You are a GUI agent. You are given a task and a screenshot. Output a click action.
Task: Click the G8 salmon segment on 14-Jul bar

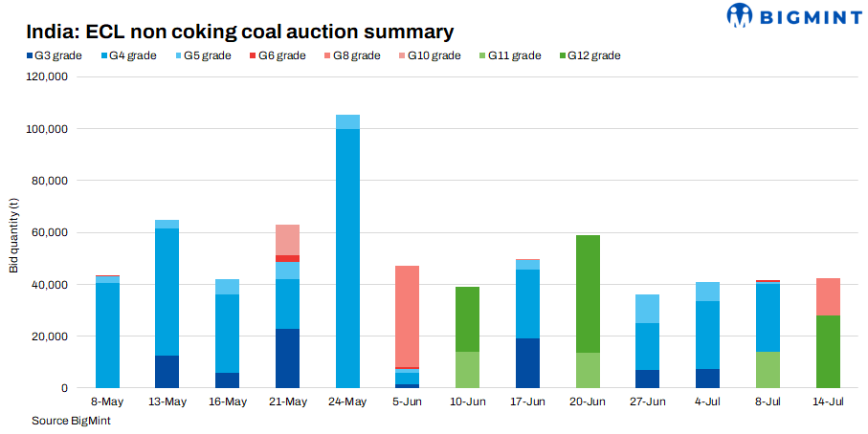point(829,296)
